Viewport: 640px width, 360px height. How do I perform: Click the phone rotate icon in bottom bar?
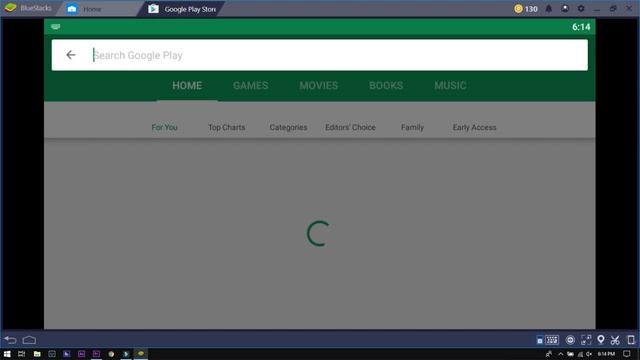(631, 340)
